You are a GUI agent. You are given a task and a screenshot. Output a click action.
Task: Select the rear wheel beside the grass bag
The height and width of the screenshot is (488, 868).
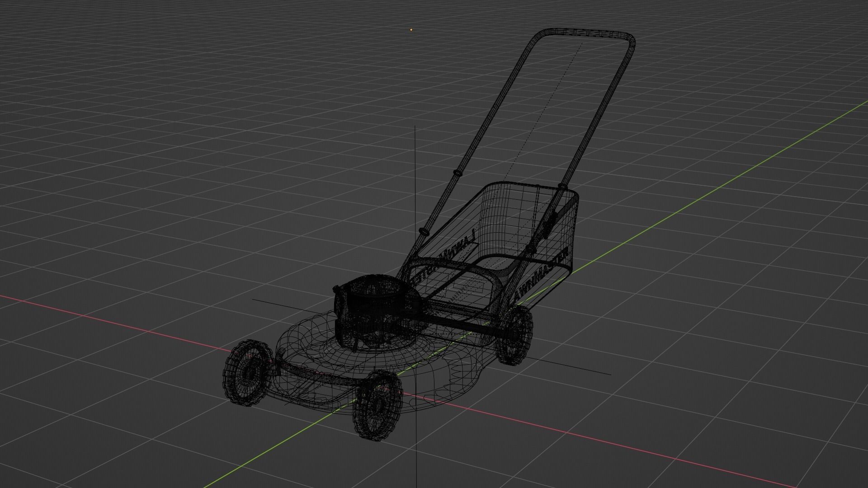click(513, 335)
